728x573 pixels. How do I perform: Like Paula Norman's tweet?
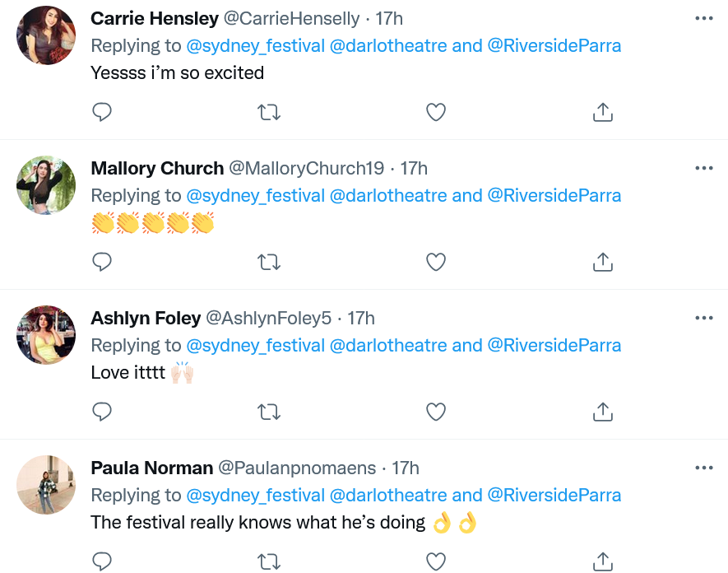[x=436, y=561]
